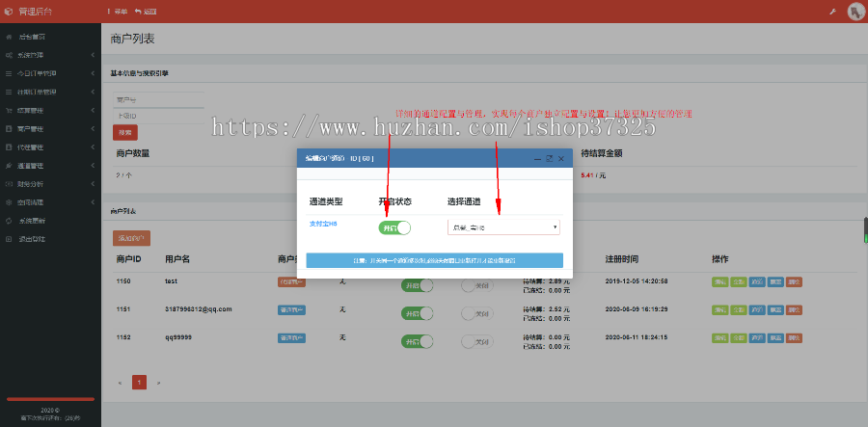868x427 pixels.
Task: Open the 后台首页 sidebar label
Action: coord(32,37)
